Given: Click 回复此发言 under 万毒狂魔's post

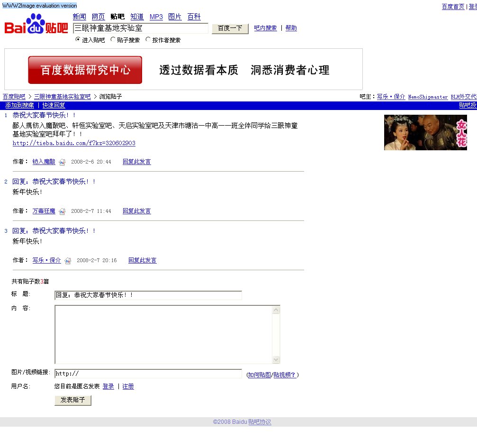Looking at the screenshot, I should pos(136,211).
